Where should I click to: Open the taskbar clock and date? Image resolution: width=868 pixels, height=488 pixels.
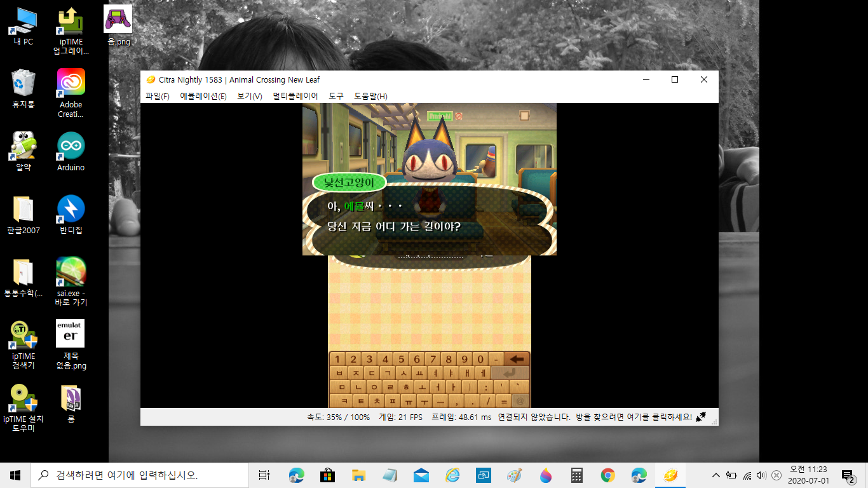tap(808, 475)
